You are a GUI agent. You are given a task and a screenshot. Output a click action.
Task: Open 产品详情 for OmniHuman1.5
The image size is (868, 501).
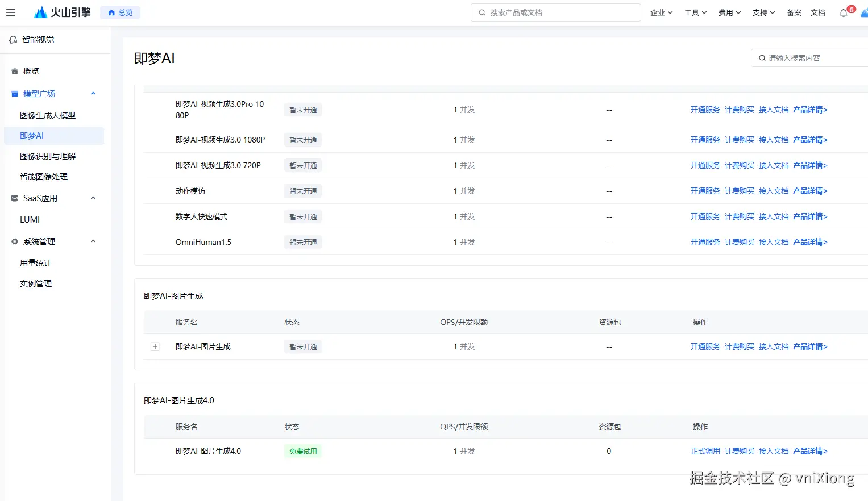tap(810, 242)
